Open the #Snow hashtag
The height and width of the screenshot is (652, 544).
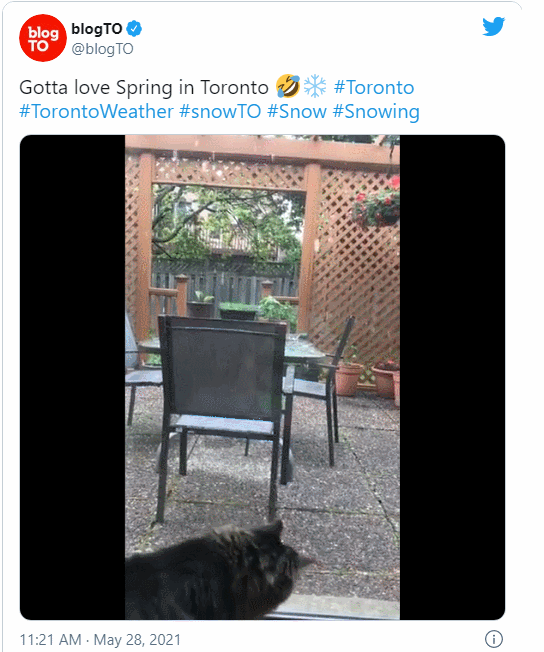[297, 111]
